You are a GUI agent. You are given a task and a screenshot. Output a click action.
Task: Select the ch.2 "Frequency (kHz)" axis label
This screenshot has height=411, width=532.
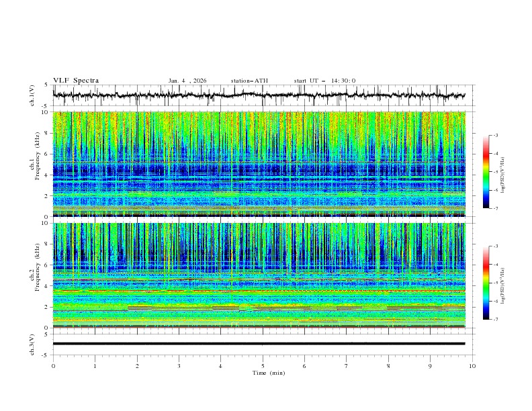point(38,267)
